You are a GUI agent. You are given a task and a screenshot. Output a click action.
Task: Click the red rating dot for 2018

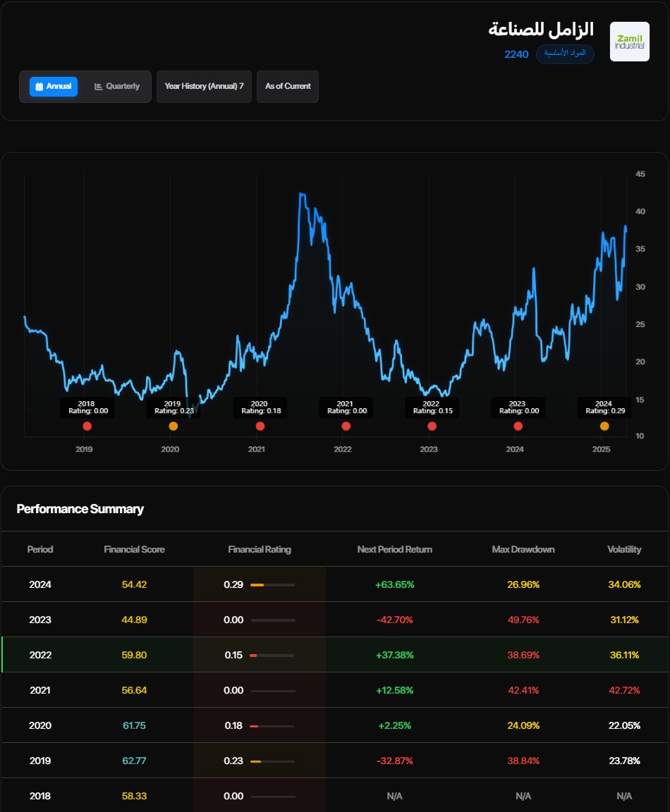87,426
